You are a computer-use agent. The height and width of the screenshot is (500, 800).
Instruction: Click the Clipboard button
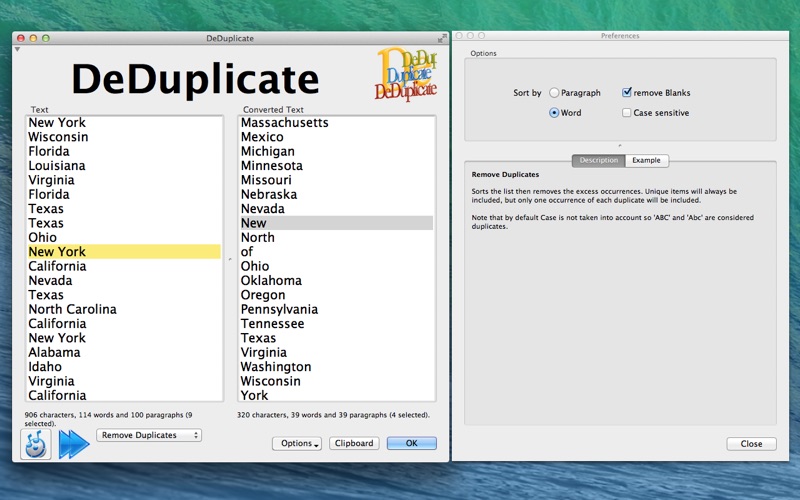(354, 443)
